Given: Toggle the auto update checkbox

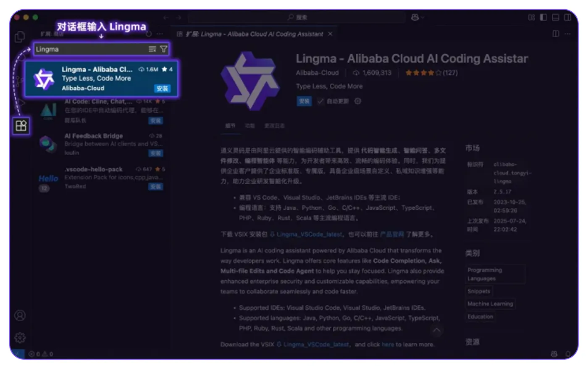Looking at the screenshot, I should tap(320, 101).
